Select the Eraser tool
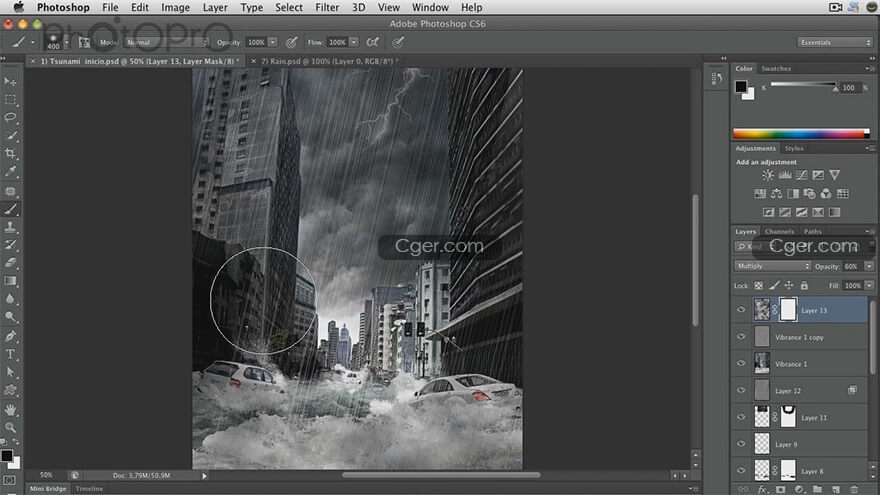Screen dimensions: 880x495 pos(10,263)
